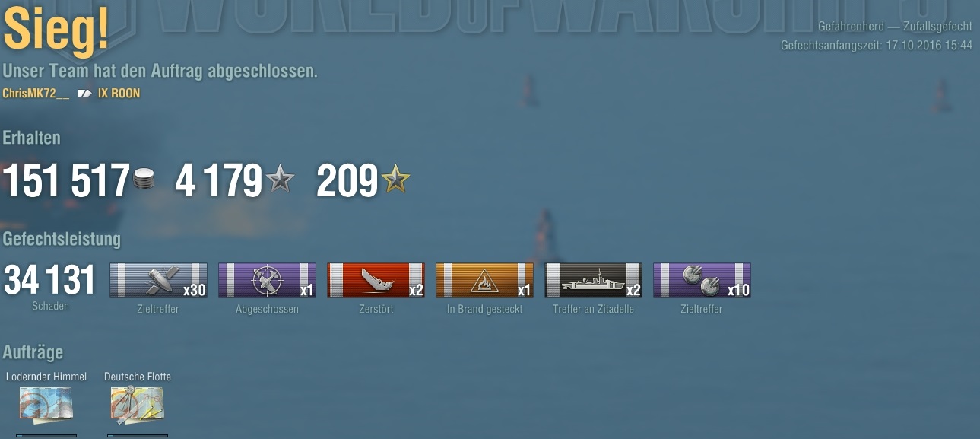Click Treffer an Zitadelle ribbon
Screen dimensions: 980x439
pyautogui.click(x=594, y=280)
